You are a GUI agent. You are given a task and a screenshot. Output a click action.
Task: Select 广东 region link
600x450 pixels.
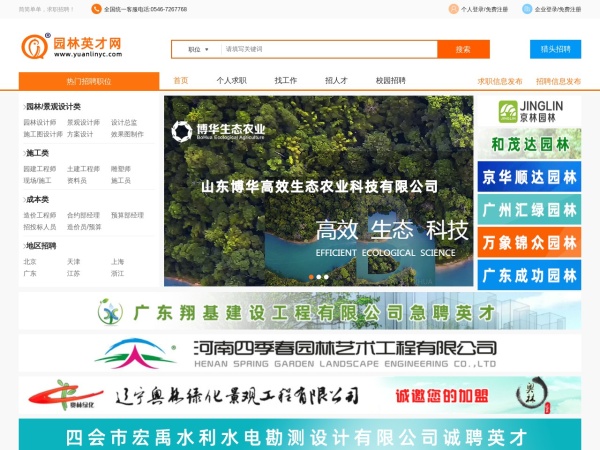pyautogui.click(x=30, y=273)
